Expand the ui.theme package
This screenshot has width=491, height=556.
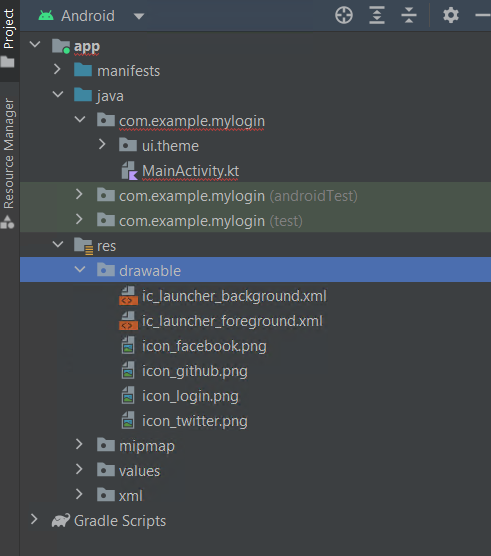pos(102,144)
